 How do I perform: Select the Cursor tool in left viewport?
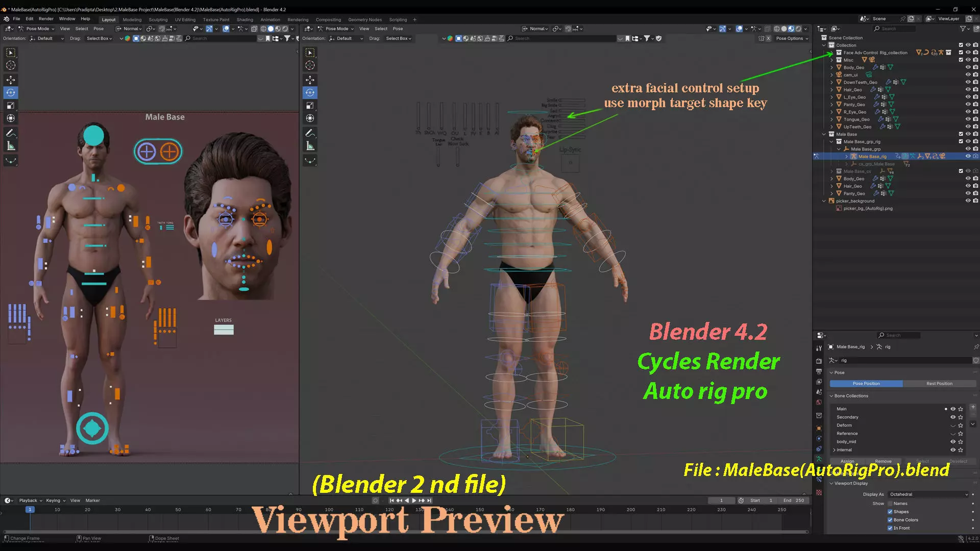coord(11,65)
